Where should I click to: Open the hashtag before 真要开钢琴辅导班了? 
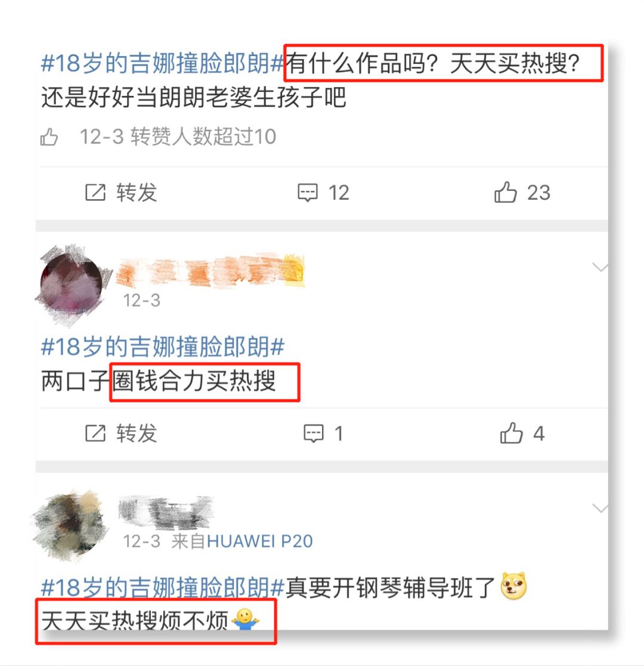pyautogui.click(x=163, y=587)
